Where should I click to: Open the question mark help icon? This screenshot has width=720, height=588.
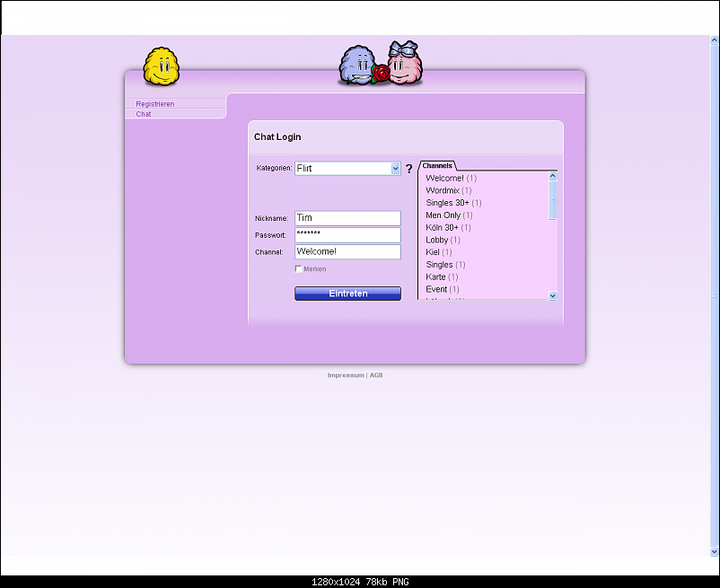[409, 169]
